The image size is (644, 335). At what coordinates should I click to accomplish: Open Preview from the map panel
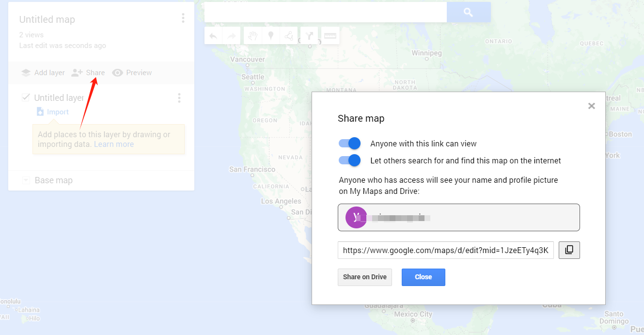click(x=132, y=73)
